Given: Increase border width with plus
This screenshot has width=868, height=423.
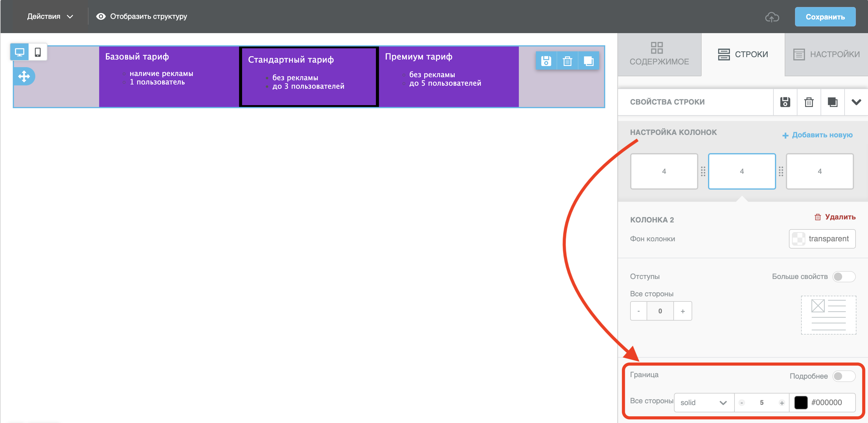Looking at the screenshot, I should point(782,403).
